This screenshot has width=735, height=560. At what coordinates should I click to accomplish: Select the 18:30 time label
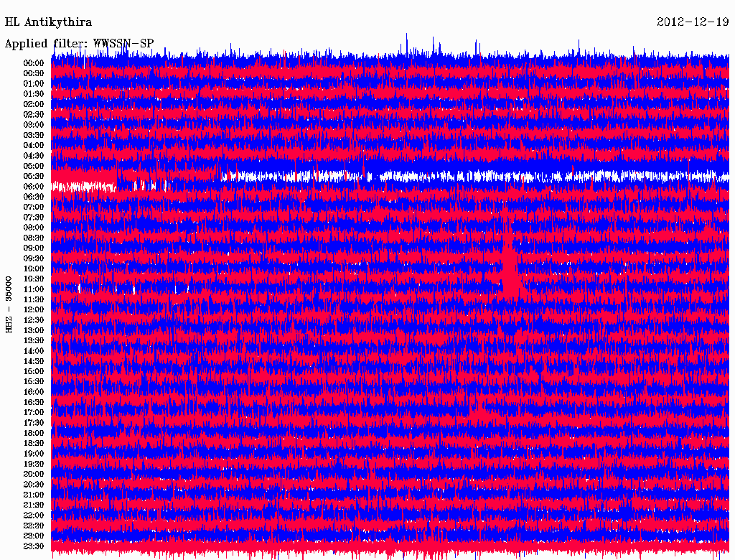(x=34, y=443)
